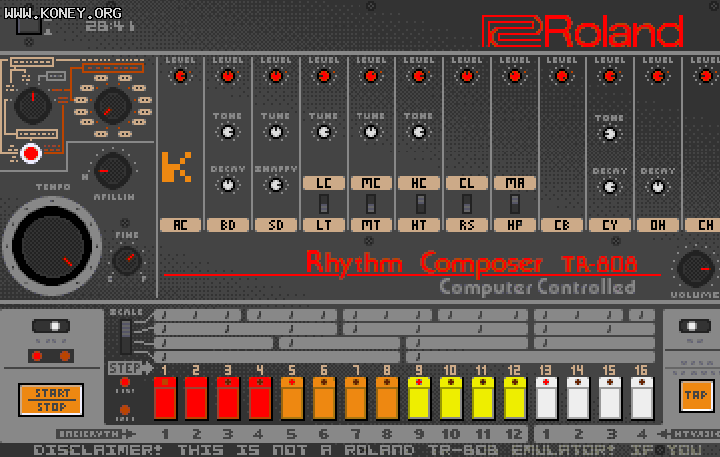Toggle step 1 red pad
This screenshot has height=457, width=720.
(x=165, y=398)
